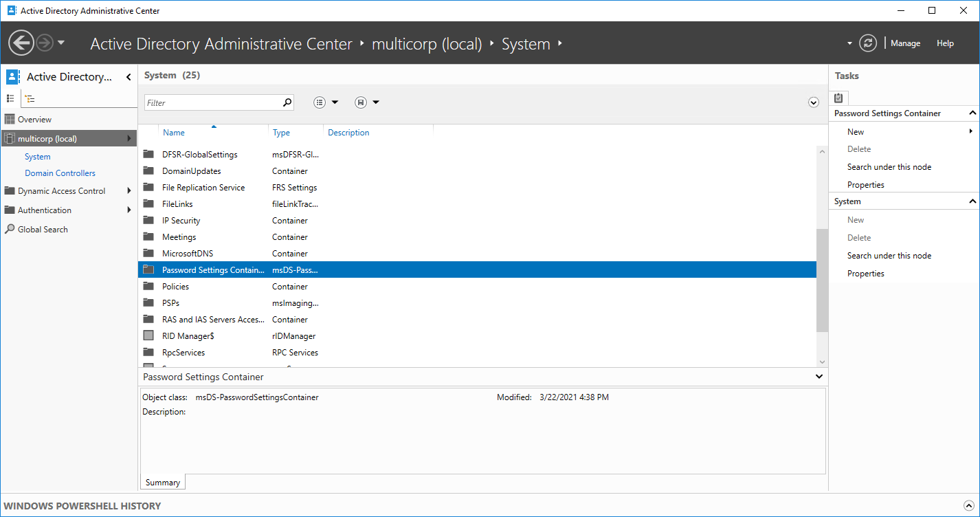Click the scrollbar up arrow
The width and height of the screenshot is (980, 517).
pos(822,151)
